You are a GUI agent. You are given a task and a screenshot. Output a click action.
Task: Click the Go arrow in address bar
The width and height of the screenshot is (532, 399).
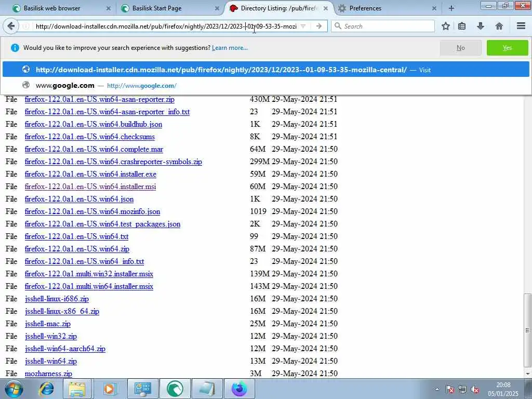point(318,26)
